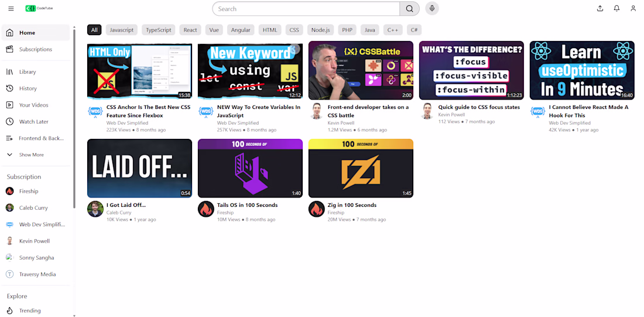This screenshot has width=644, height=317.
Task: Open Front-end developer takes on a CSS battle title
Action: tap(368, 111)
